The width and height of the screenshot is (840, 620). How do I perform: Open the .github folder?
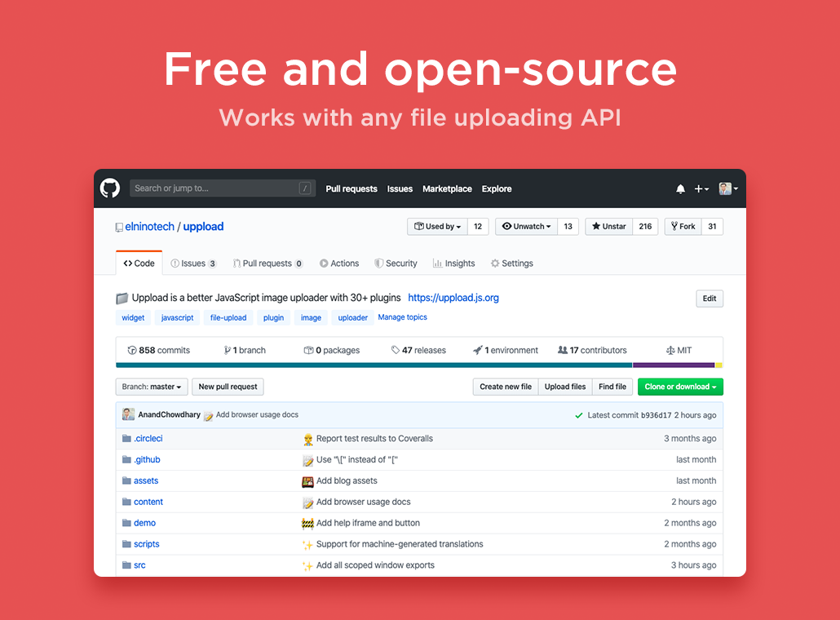pos(148,460)
